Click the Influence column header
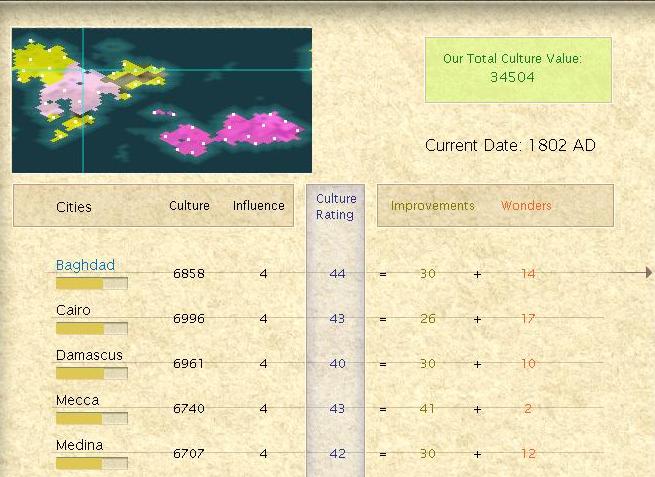The height and width of the screenshot is (477, 655). 259,206
